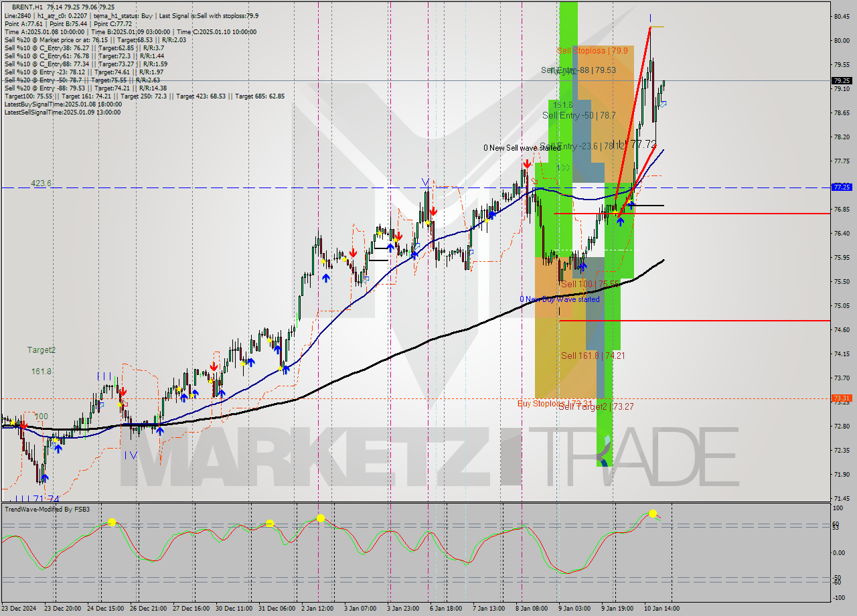The width and height of the screenshot is (857, 616).
Task: Click the -100 oscillator scale value
Action: tap(840, 598)
